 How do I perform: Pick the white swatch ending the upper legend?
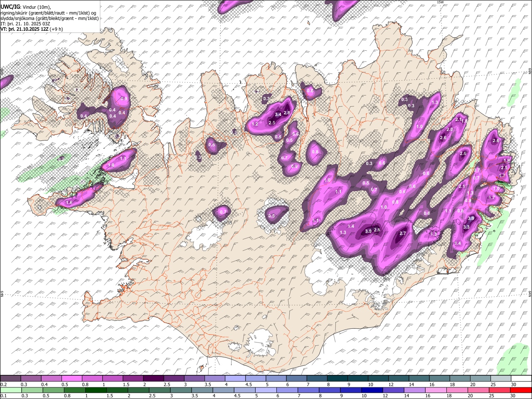tap(521, 379)
